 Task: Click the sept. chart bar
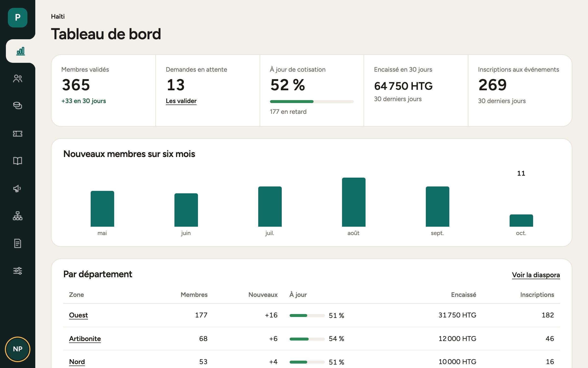pos(437,207)
